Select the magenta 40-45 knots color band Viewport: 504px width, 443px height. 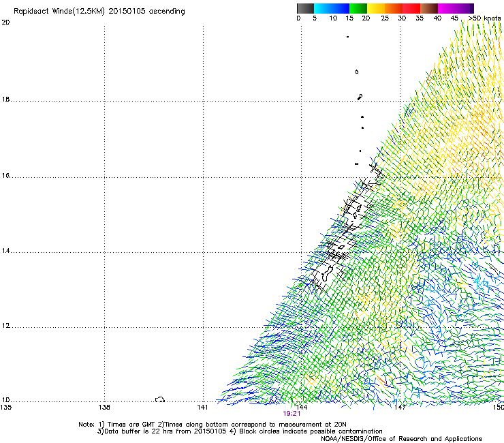tap(447, 8)
